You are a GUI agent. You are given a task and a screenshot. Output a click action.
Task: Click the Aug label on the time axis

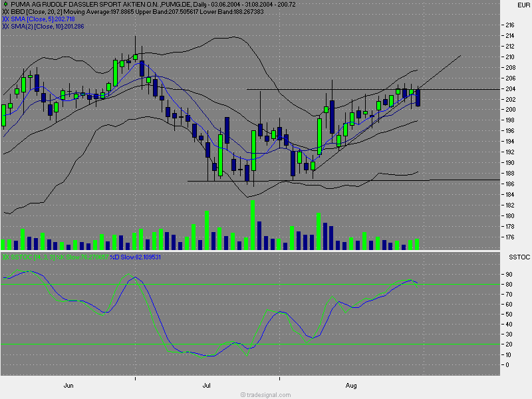[x=352, y=385]
